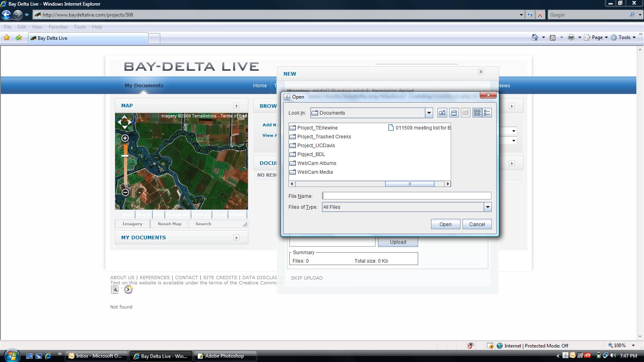Click the Upload button

398,242
